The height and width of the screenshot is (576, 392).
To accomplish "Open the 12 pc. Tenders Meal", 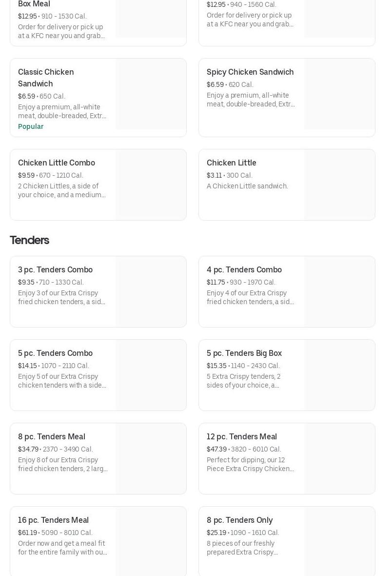I will pyautogui.click(x=242, y=437).
